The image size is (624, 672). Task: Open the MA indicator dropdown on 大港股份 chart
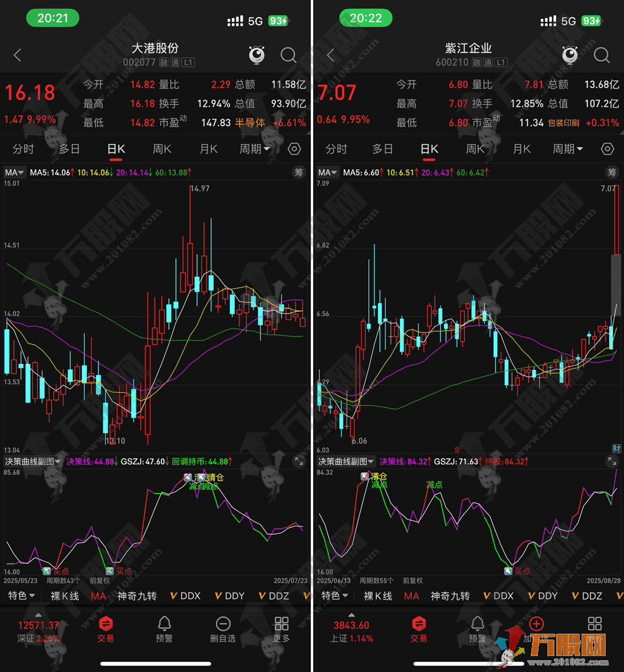click(x=14, y=172)
